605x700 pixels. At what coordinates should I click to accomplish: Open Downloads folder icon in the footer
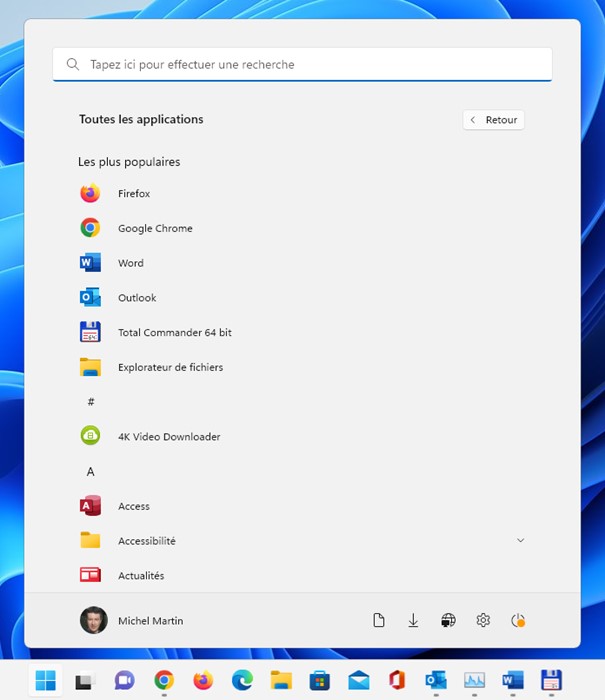click(413, 621)
